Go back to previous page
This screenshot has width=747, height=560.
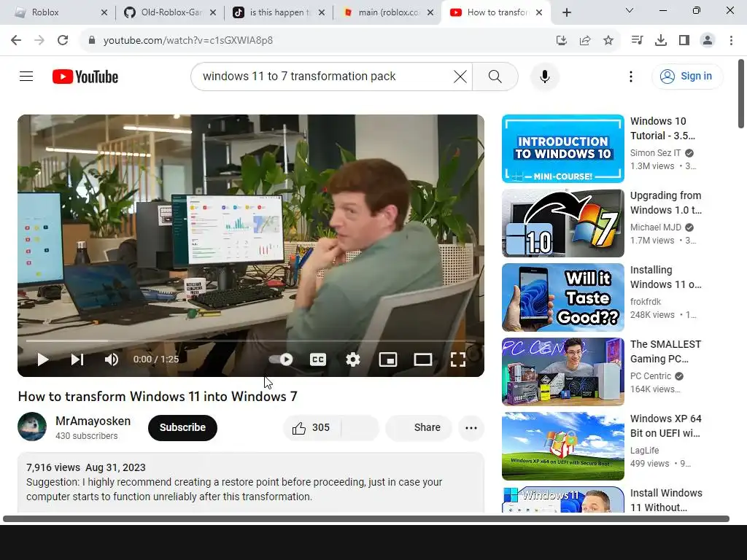pos(16,41)
